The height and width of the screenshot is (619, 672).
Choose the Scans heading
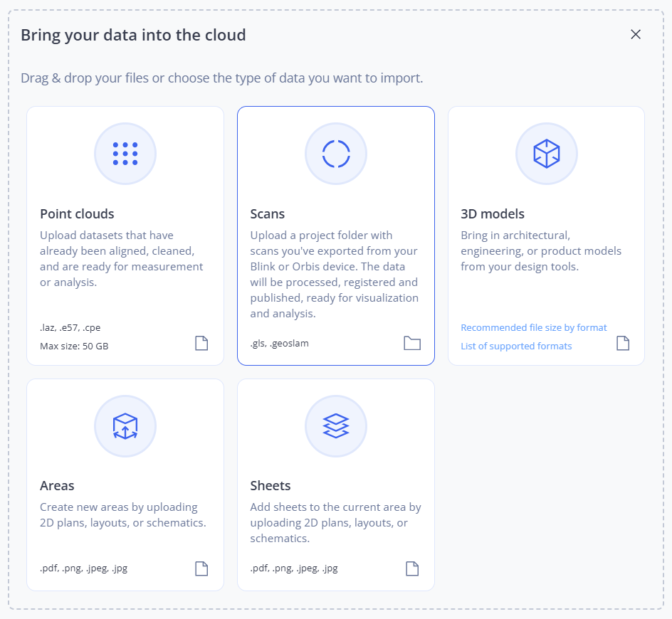[268, 214]
